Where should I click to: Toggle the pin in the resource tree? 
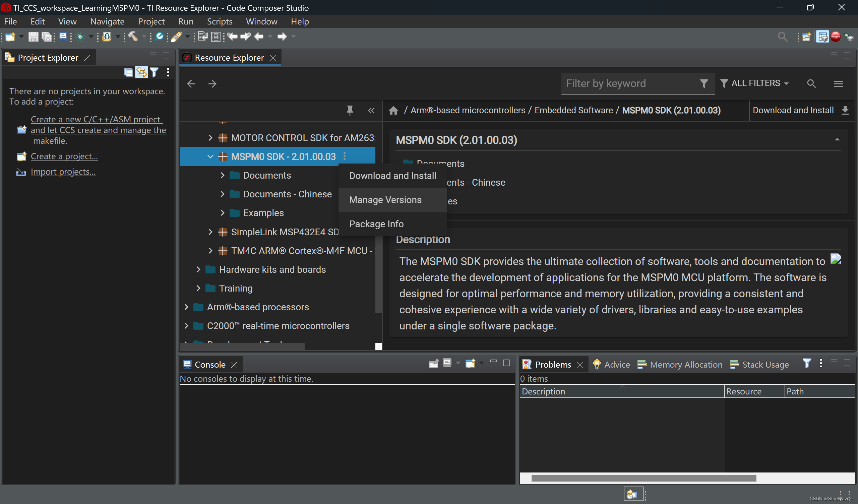coord(350,110)
